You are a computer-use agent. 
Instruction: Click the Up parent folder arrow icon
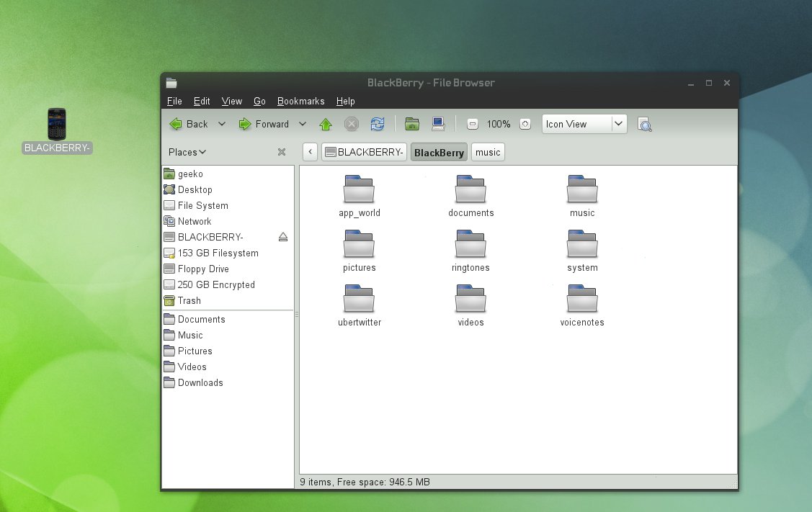pyautogui.click(x=326, y=124)
